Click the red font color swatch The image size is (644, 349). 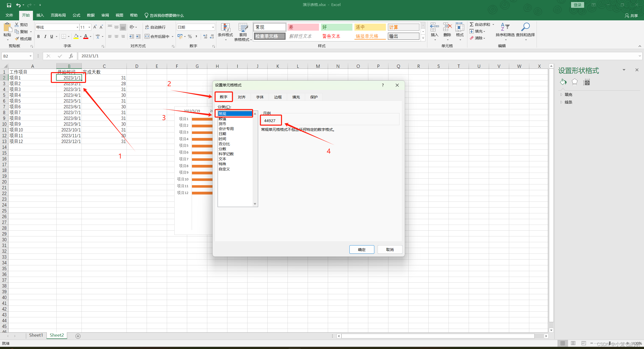coord(86,38)
